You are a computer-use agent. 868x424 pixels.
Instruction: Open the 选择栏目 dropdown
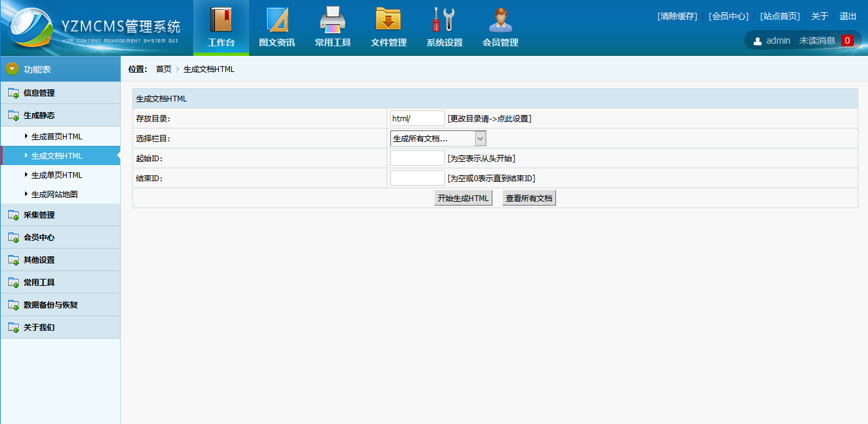438,138
